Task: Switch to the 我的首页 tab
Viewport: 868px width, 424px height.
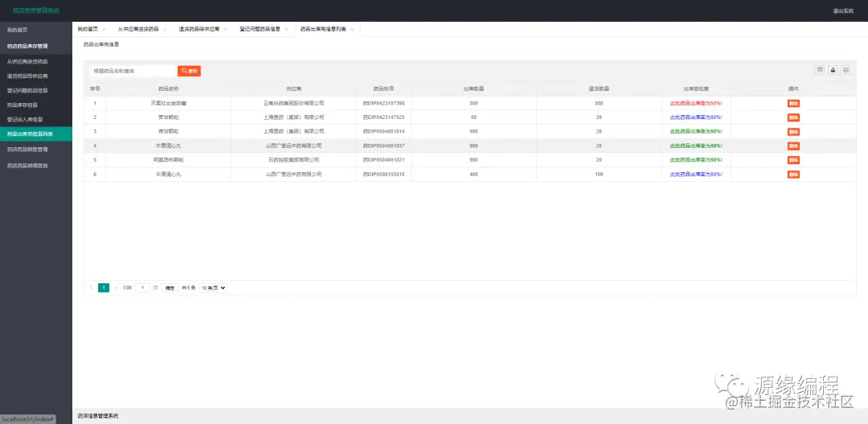Action: click(x=88, y=30)
